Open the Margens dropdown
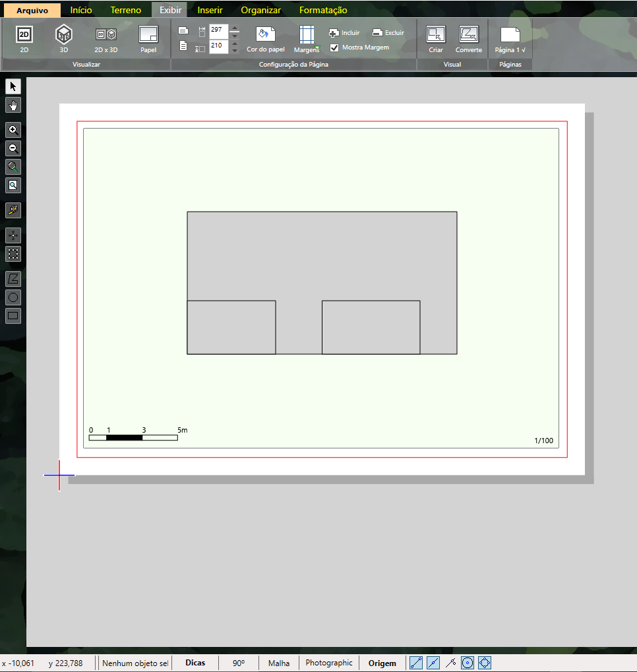 click(x=307, y=39)
